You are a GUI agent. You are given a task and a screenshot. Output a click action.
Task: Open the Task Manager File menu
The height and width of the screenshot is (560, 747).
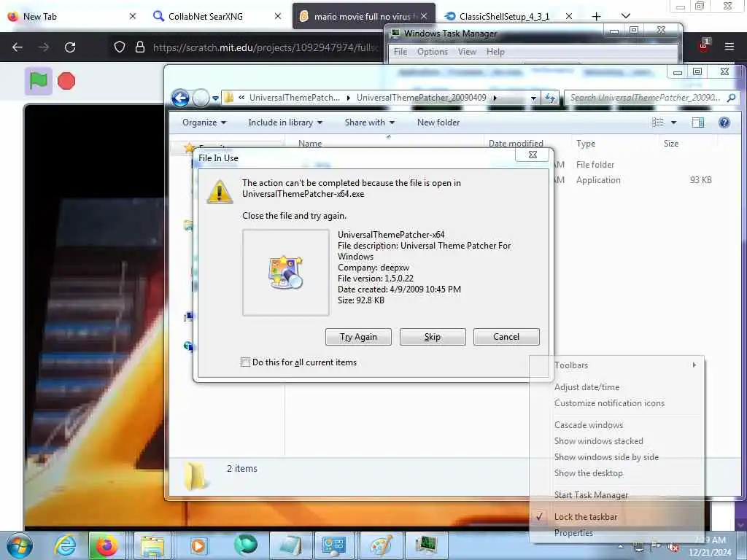400,52
